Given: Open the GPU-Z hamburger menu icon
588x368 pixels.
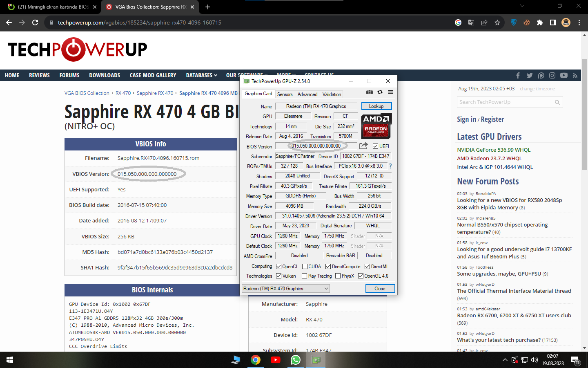Looking at the screenshot, I should (390, 92).
